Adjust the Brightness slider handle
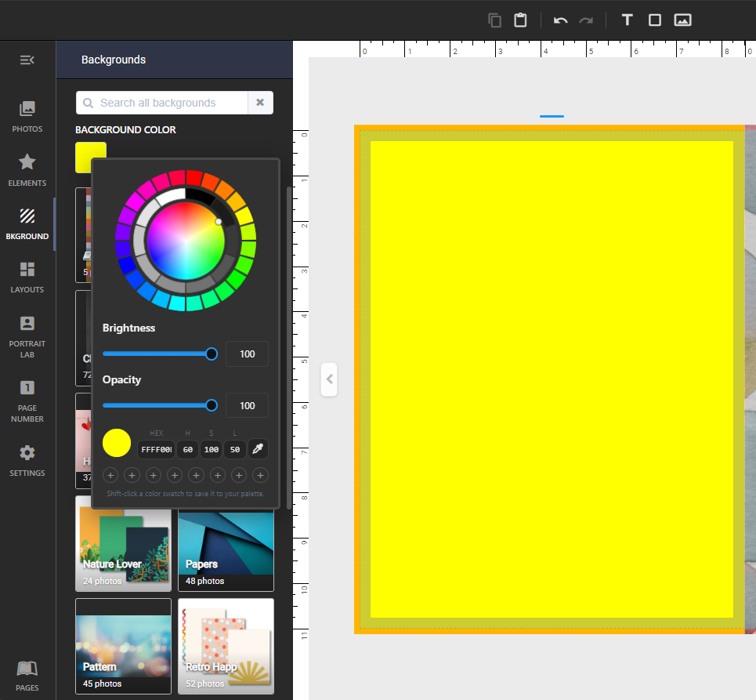 tap(212, 354)
